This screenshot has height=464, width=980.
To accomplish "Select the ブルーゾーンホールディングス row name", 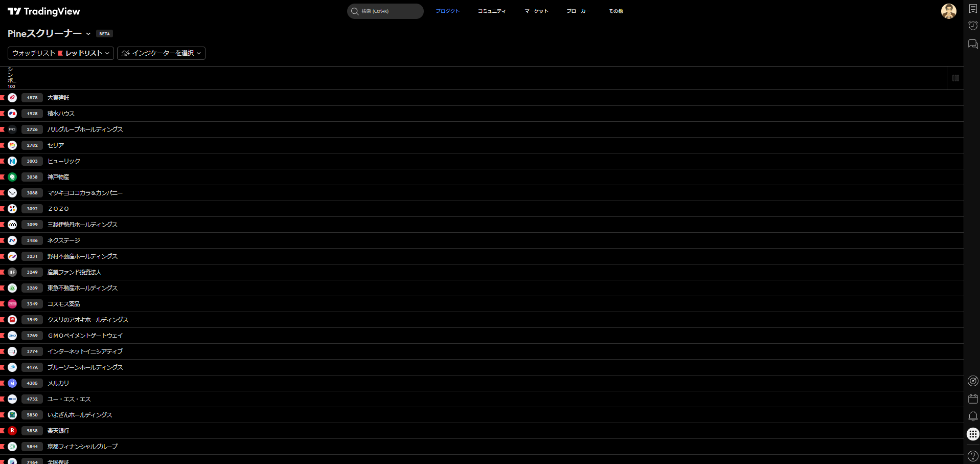I will 85,367.
